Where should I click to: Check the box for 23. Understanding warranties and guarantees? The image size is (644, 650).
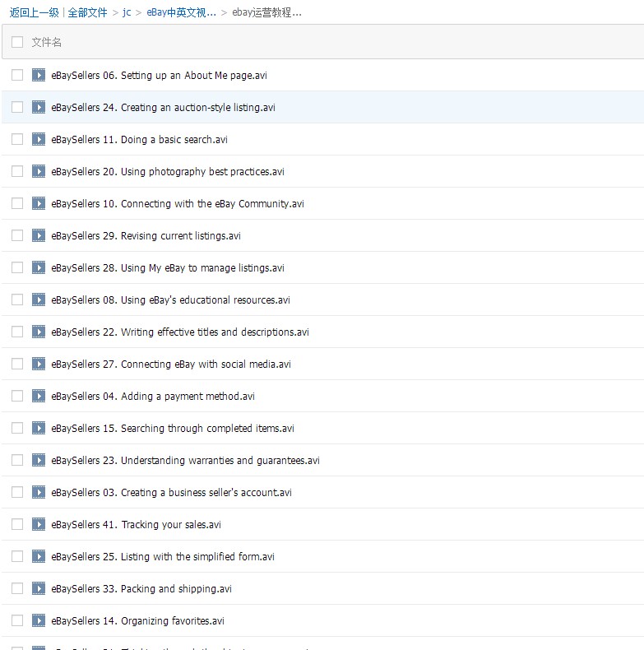[17, 460]
